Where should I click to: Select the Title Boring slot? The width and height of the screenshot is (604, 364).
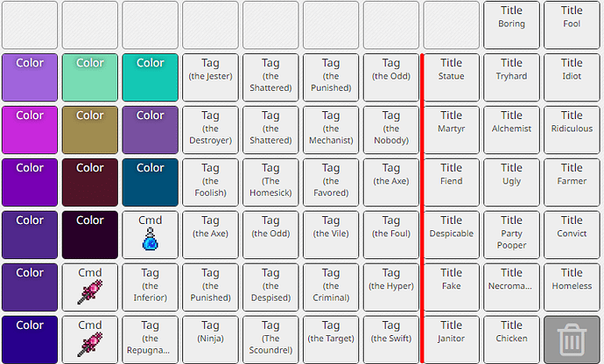(511, 25)
